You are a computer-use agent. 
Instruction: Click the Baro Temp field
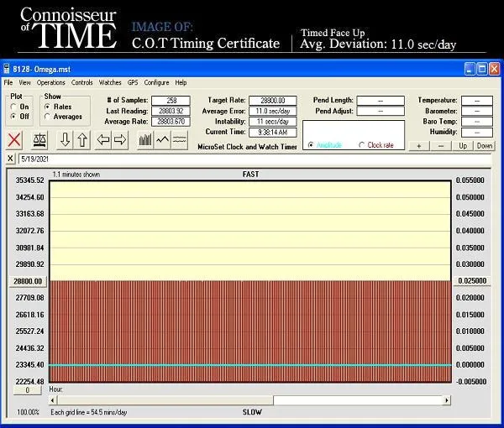point(477,122)
